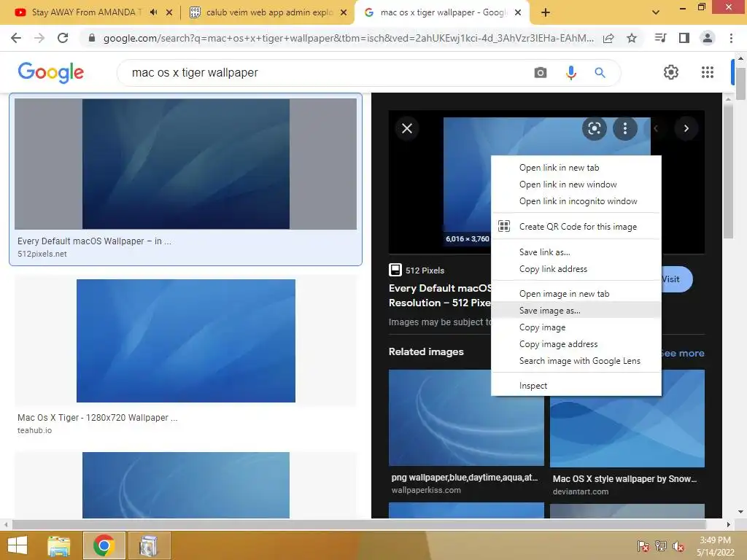Select 'Open link in new window'
The height and width of the screenshot is (560, 747).
[x=576, y=184]
